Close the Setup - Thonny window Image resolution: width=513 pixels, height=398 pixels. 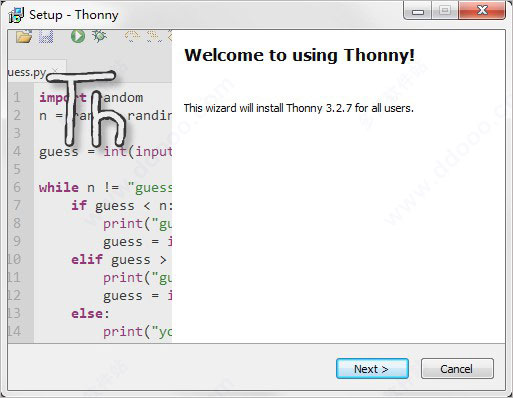pyautogui.click(x=482, y=11)
